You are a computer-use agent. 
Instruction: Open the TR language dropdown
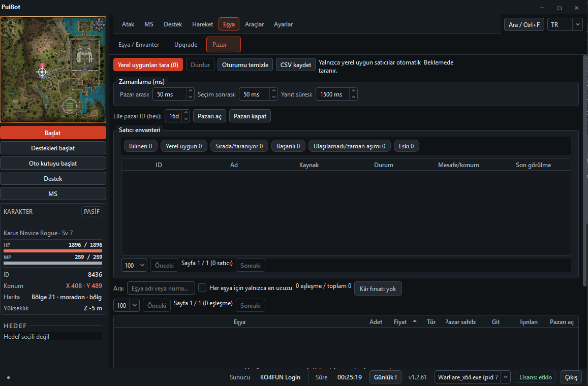click(565, 25)
